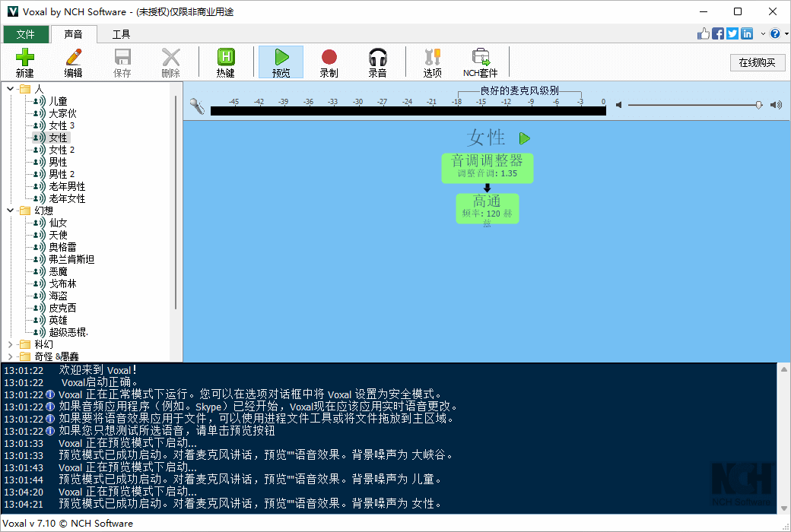Select the 天使 voice
This screenshot has height=532, width=791.
(58, 235)
